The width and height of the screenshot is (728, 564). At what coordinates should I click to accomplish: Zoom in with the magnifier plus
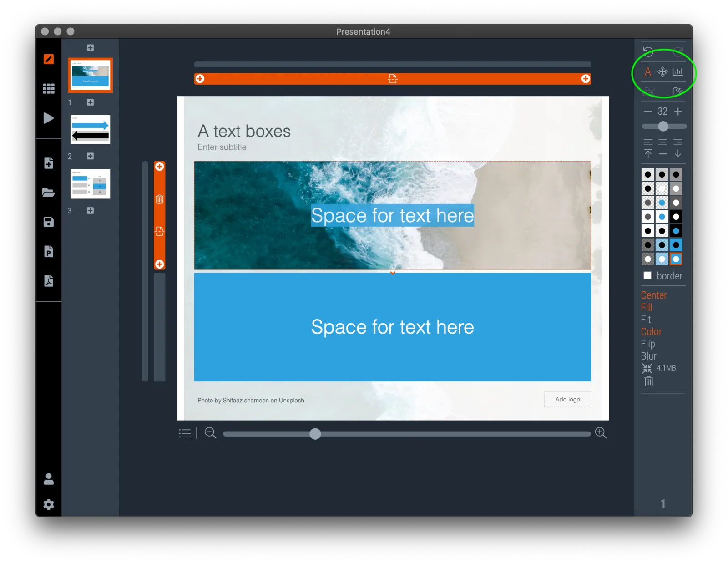(x=601, y=433)
